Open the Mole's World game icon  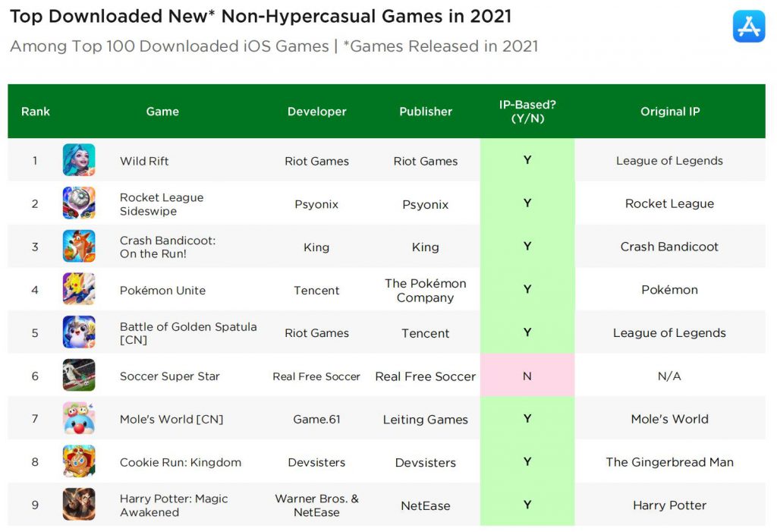click(x=79, y=419)
